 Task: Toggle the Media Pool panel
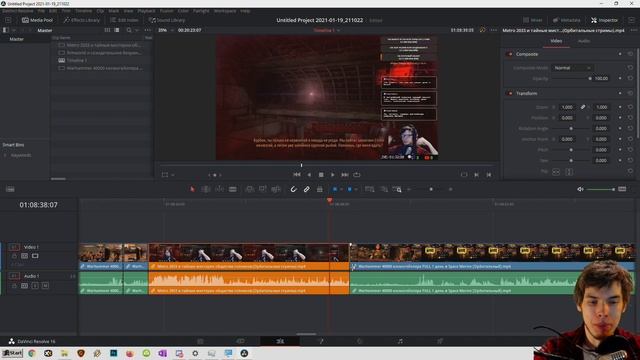tap(37, 20)
